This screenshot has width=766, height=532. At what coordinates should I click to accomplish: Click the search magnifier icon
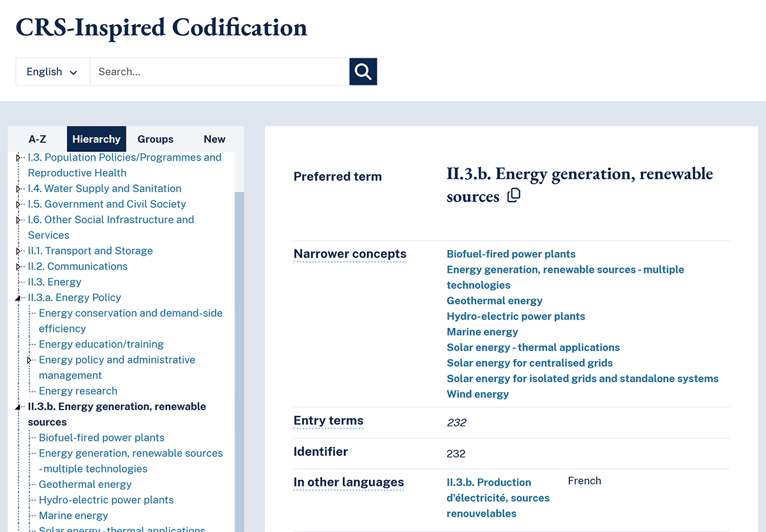(x=363, y=71)
